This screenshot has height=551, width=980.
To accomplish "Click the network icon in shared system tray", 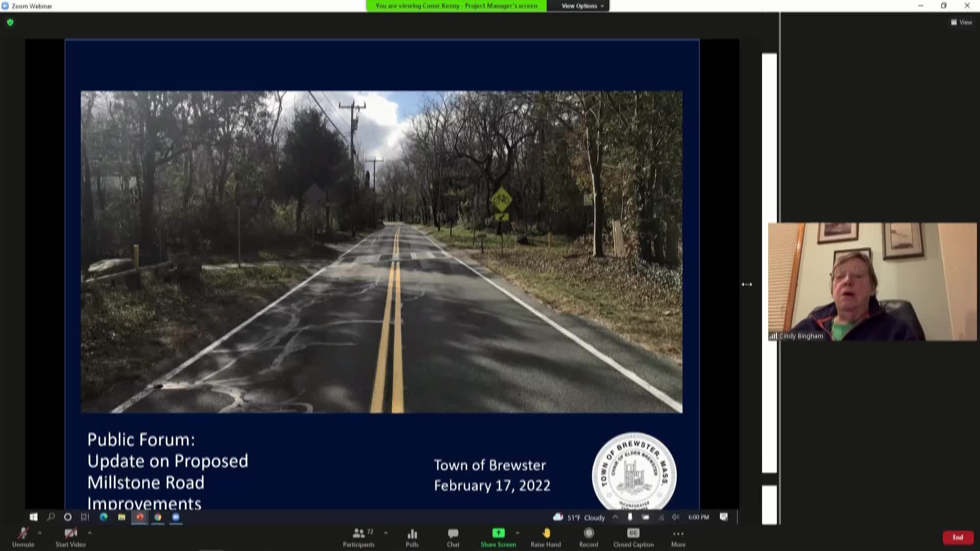I will click(x=661, y=517).
